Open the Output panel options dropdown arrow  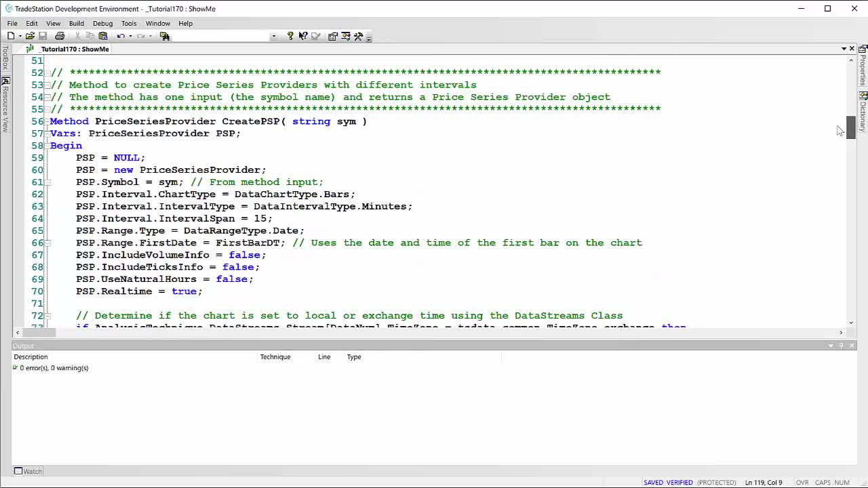(x=831, y=346)
